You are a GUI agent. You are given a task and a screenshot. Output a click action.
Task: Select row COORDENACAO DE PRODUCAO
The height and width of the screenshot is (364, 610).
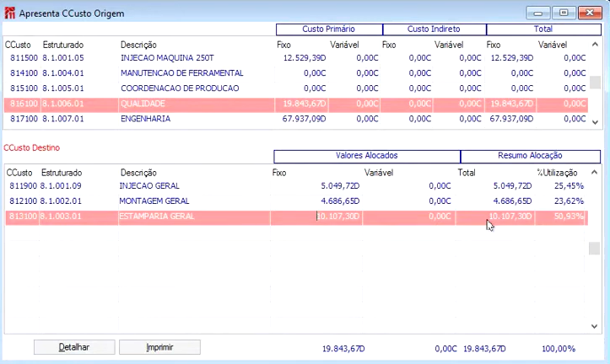(x=295, y=88)
